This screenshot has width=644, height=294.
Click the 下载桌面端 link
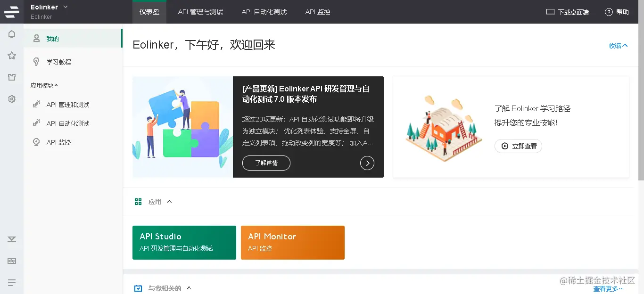coord(568,12)
